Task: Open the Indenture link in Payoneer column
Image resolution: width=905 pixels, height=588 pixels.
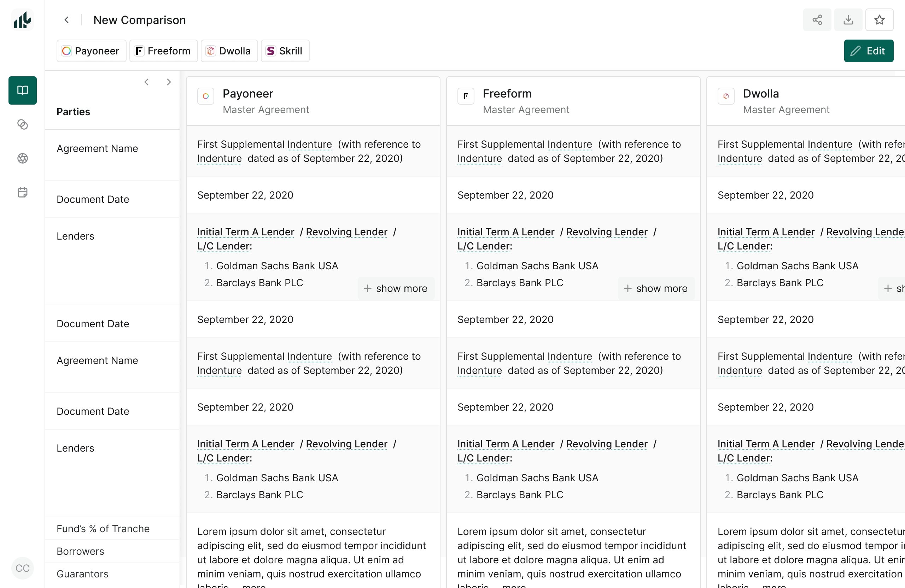Action: 309,144
